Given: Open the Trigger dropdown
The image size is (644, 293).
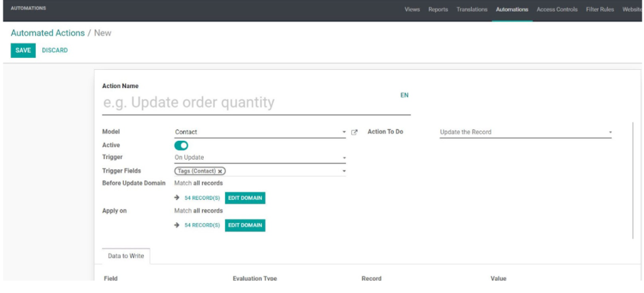Looking at the screenshot, I should [344, 158].
